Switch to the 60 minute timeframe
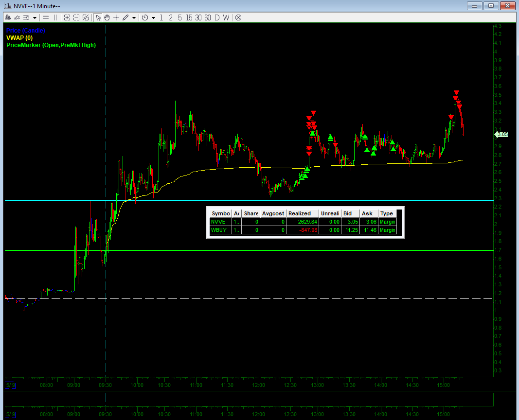The width and height of the screenshot is (519, 420). click(x=208, y=17)
